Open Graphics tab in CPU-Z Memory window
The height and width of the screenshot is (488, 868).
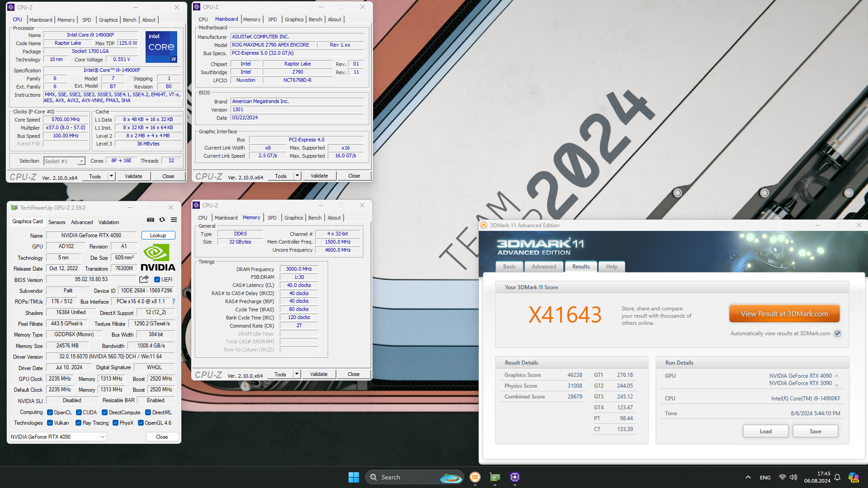click(293, 218)
